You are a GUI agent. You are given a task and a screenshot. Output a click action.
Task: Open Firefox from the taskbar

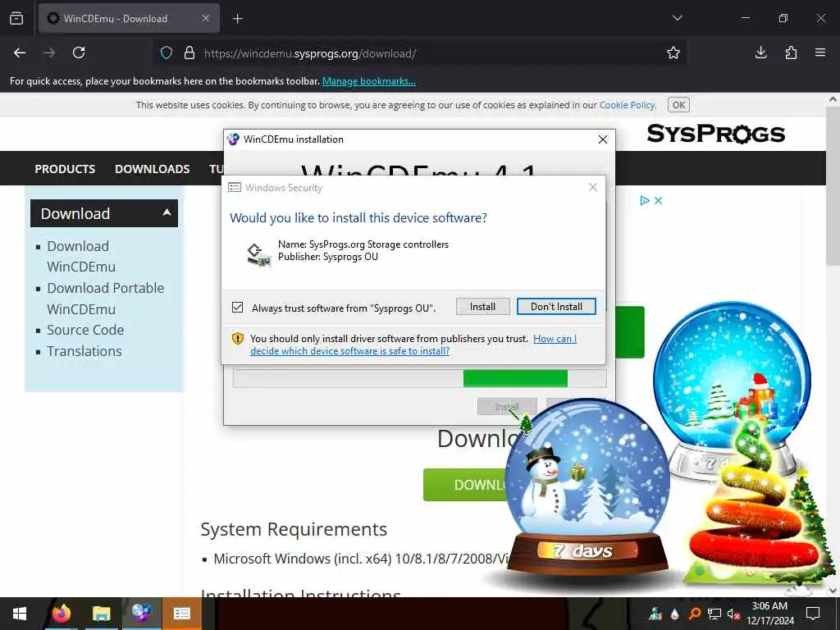click(61, 614)
